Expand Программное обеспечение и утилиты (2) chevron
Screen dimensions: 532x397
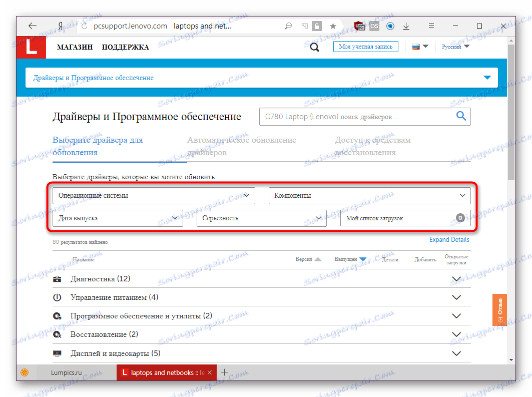(x=456, y=316)
